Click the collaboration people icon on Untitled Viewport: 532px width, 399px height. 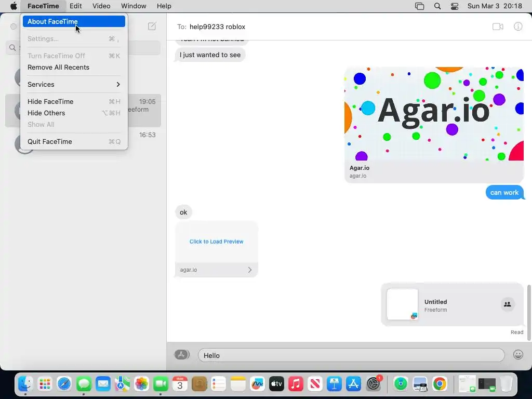pyautogui.click(x=508, y=304)
